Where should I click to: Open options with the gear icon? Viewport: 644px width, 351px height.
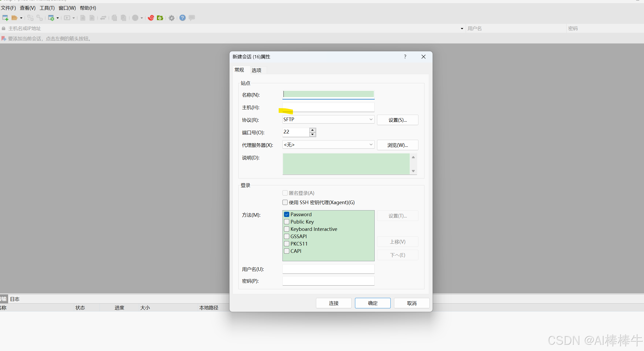171,18
